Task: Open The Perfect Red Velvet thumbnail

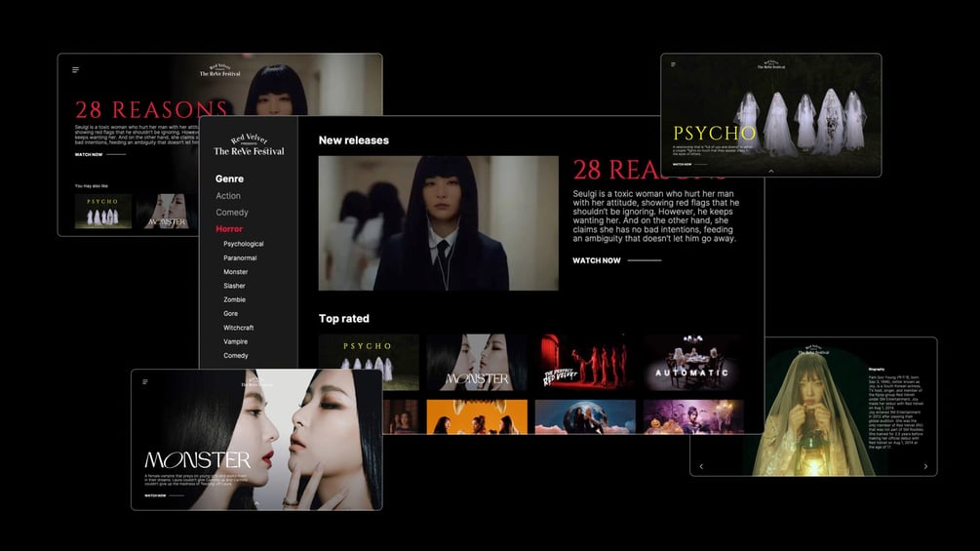Action: click(x=585, y=363)
